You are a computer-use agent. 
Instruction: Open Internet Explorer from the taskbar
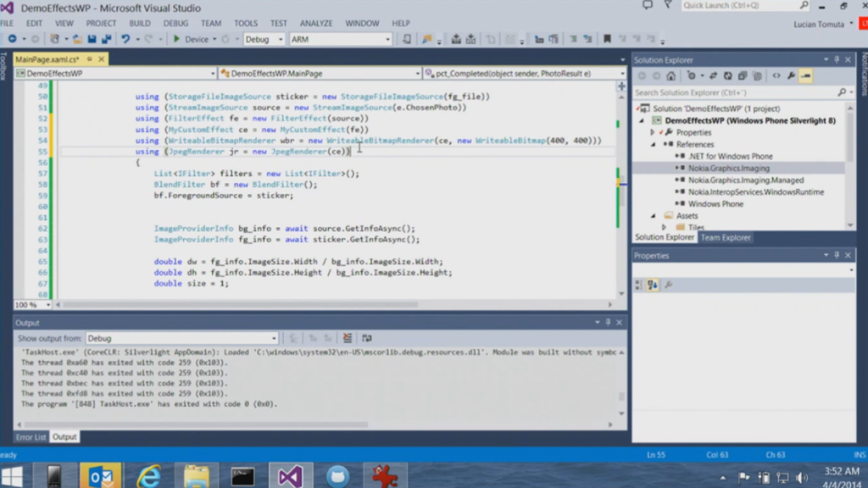click(x=148, y=476)
